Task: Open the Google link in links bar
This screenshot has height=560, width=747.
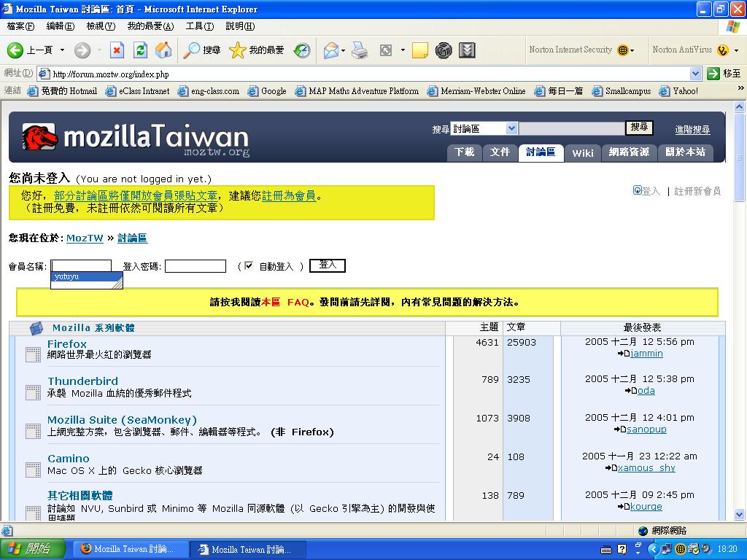Action: [x=267, y=91]
